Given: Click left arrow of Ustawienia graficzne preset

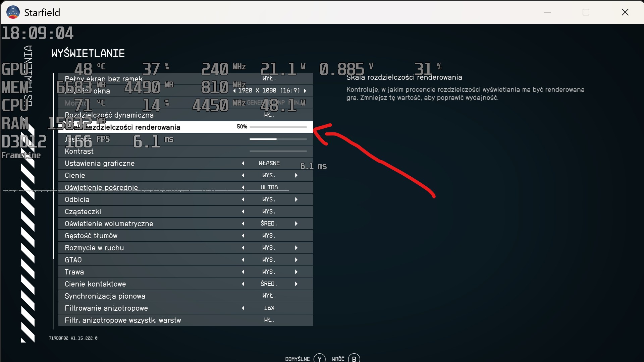Looking at the screenshot, I should pos(243,163).
